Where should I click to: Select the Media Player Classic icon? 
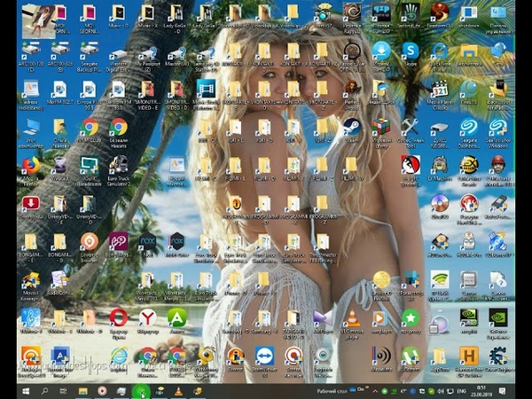pos(439,89)
